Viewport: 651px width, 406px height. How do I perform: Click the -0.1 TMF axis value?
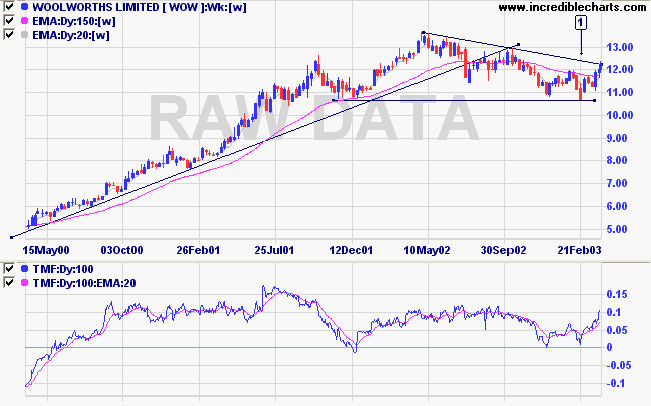(615, 383)
